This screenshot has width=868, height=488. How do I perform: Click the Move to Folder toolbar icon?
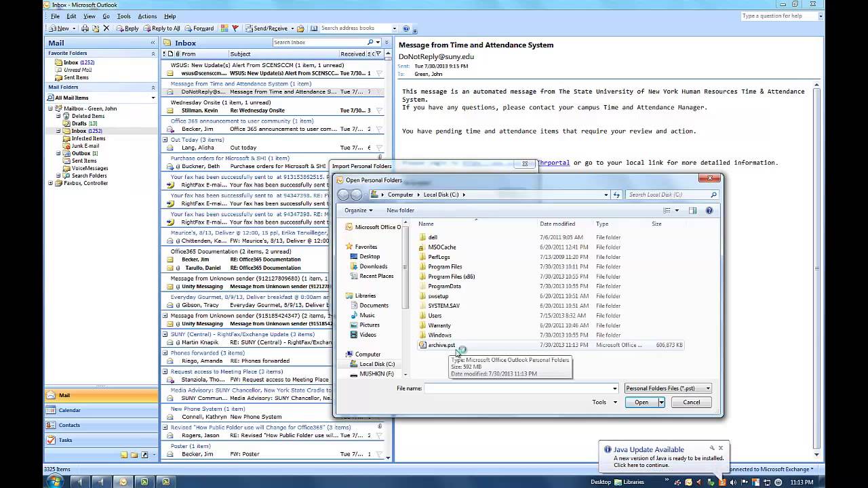pos(96,28)
